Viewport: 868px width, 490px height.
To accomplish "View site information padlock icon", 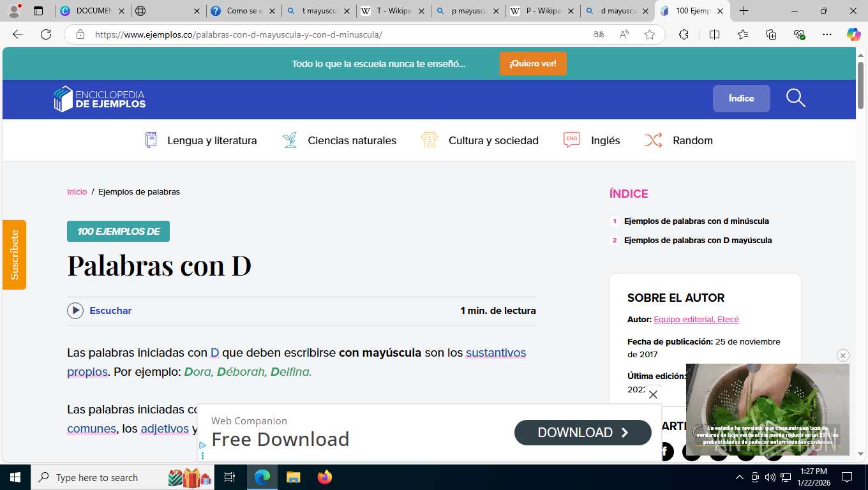I will [80, 34].
